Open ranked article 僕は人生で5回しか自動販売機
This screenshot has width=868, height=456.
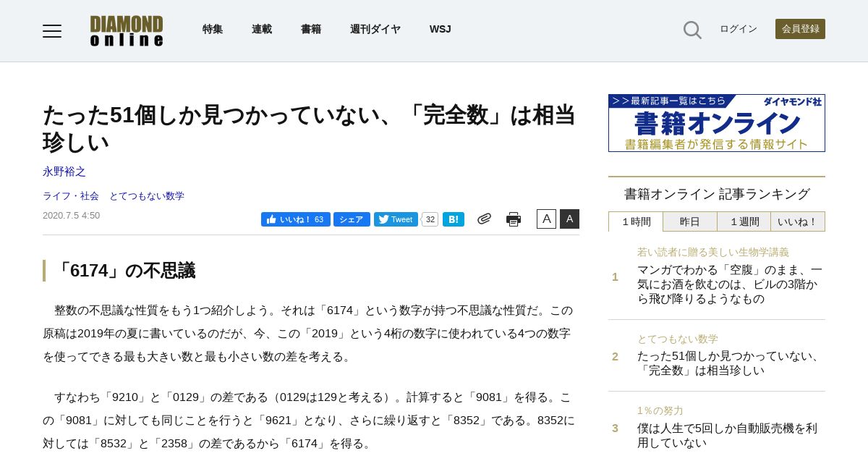click(727, 435)
